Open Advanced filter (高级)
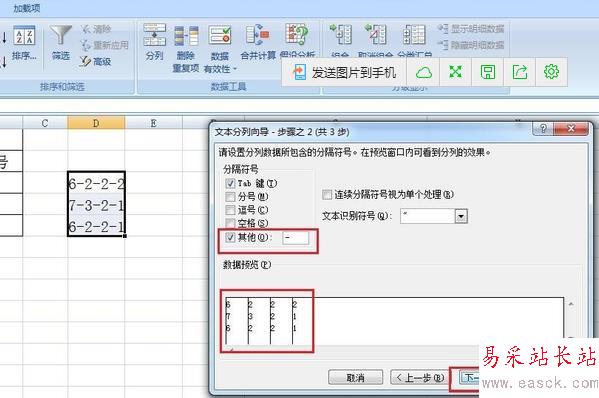 point(96,61)
